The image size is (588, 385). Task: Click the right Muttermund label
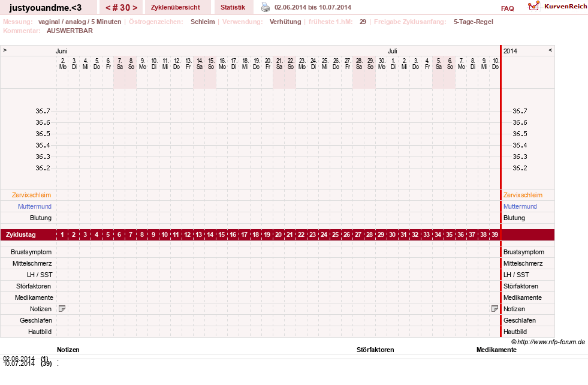520,206
